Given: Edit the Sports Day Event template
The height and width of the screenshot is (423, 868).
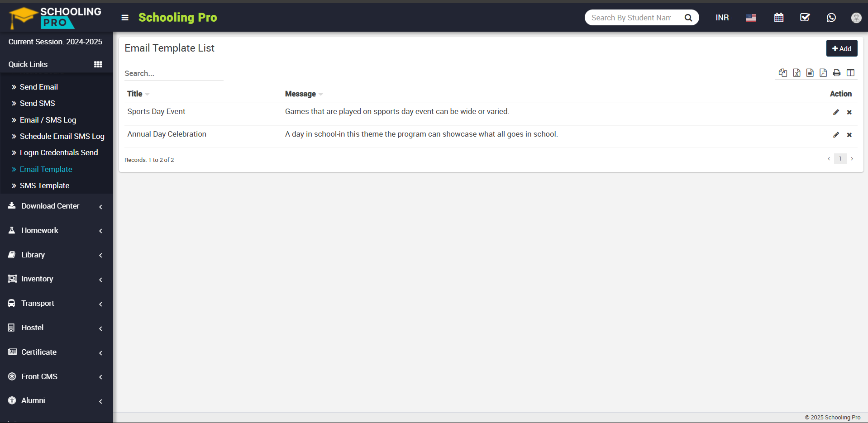Looking at the screenshot, I should (836, 112).
